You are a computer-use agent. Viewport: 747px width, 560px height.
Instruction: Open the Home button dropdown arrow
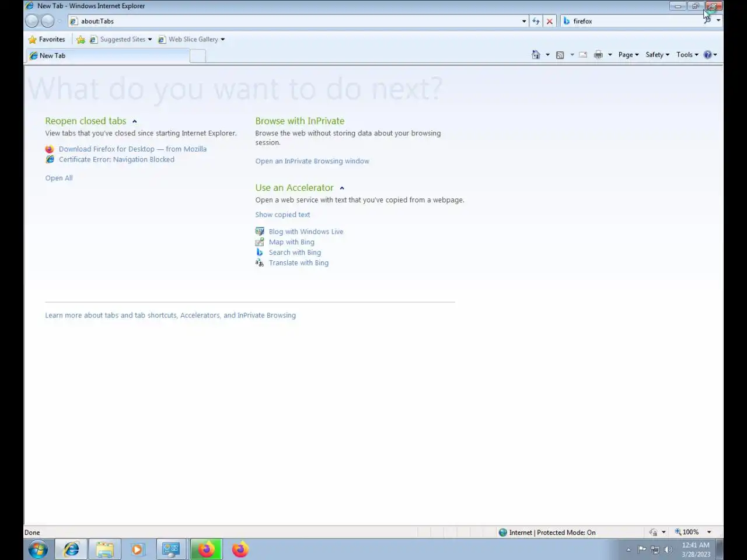coord(547,55)
